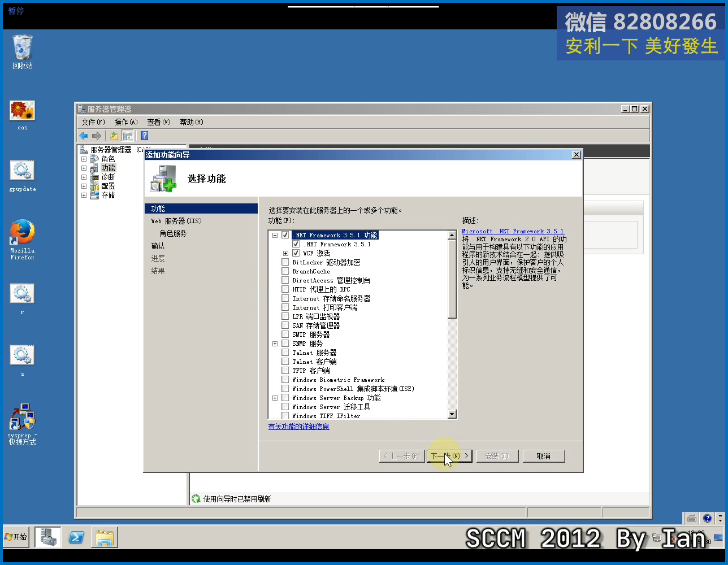The image size is (728, 565).
Task: Click the show/hide console tree toolbar icon
Action: [x=128, y=136]
